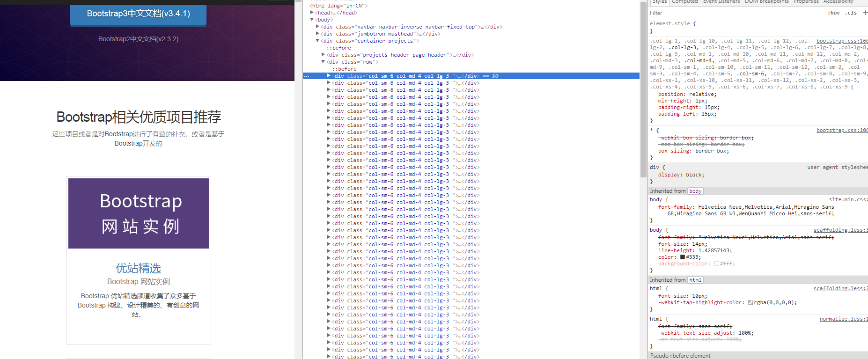Focus the Filter styles input field

(735, 13)
